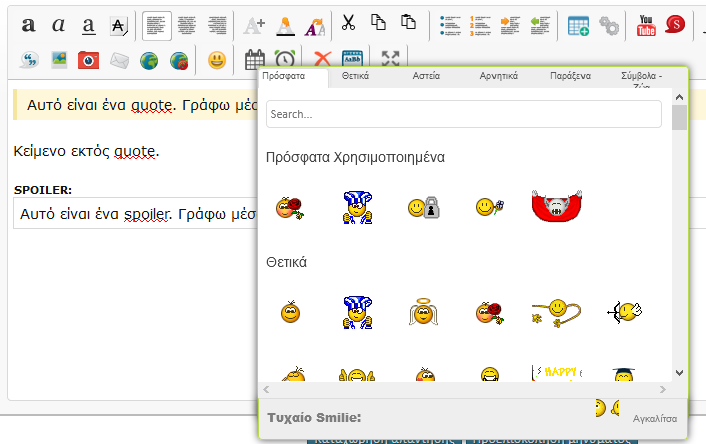Image resolution: width=706 pixels, height=444 pixels.
Task: Click the quote insert icon
Action: (28, 60)
